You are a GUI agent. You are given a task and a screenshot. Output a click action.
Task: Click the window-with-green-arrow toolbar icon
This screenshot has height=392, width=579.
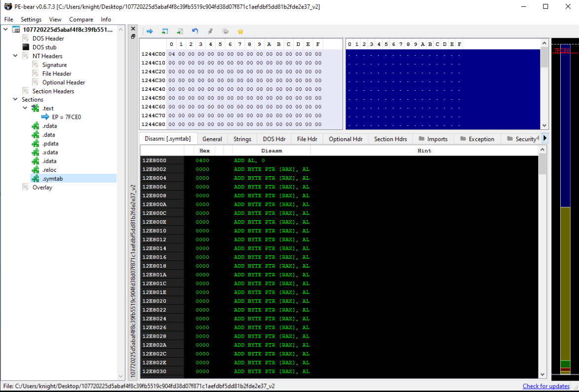pos(165,32)
